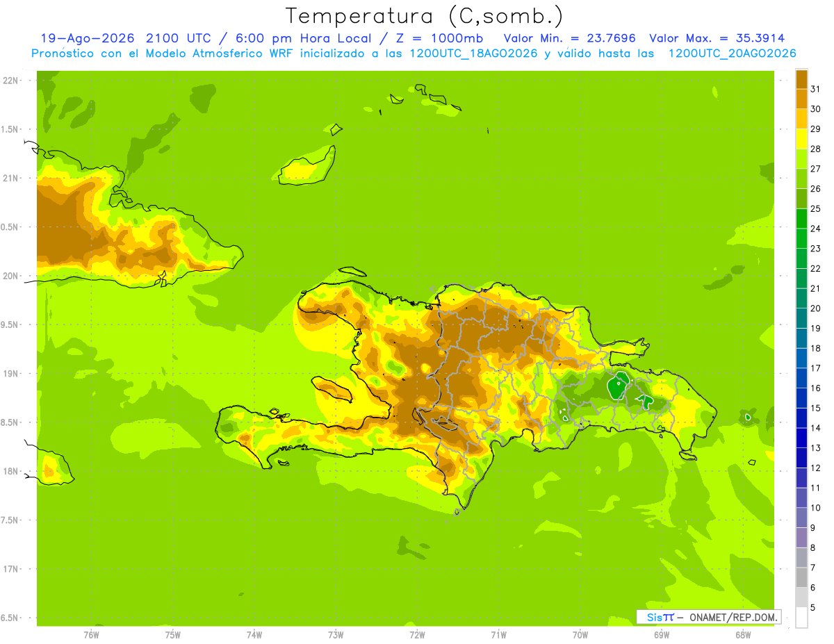Viewport: 834px width, 644px height.
Task: Click the "21N" latitude axis label
Action: 10,178
